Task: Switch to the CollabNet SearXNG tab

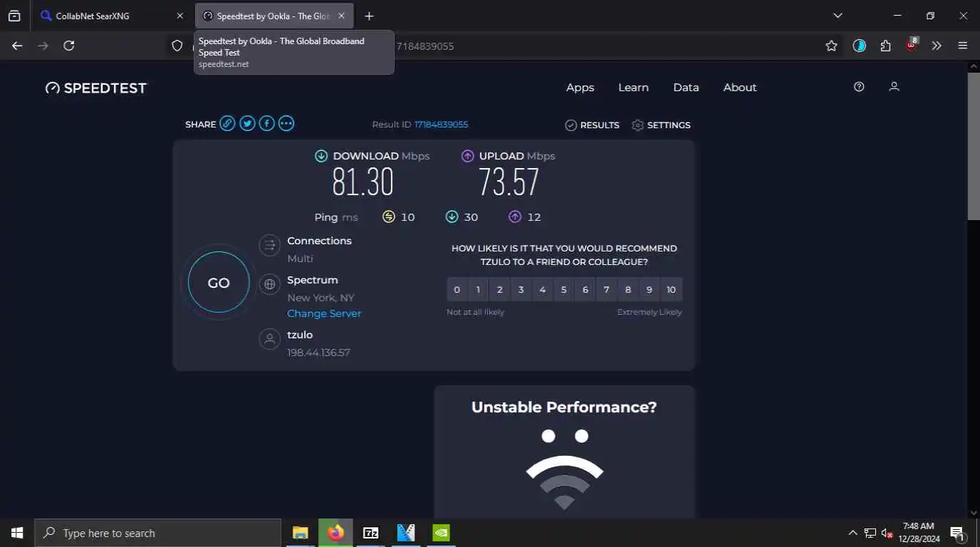Action: tap(112, 16)
